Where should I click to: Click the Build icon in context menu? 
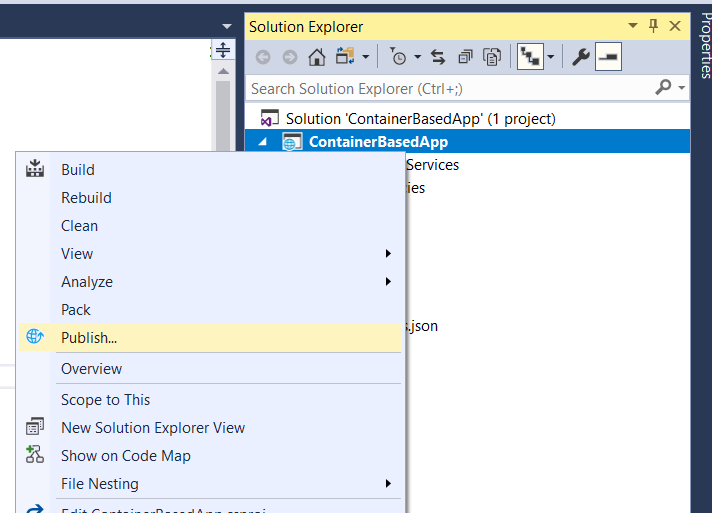pyautogui.click(x=35, y=168)
